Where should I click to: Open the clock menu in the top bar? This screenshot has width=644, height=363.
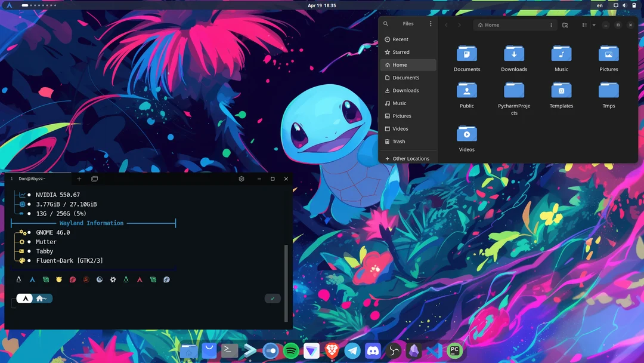322,5
